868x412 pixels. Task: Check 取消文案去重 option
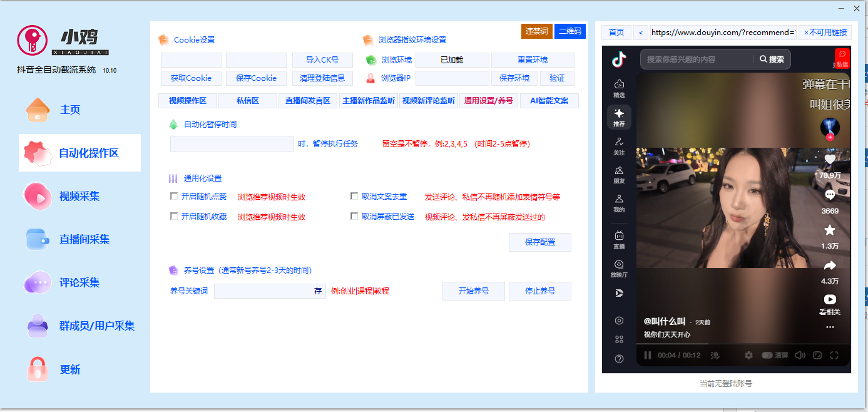(x=354, y=195)
